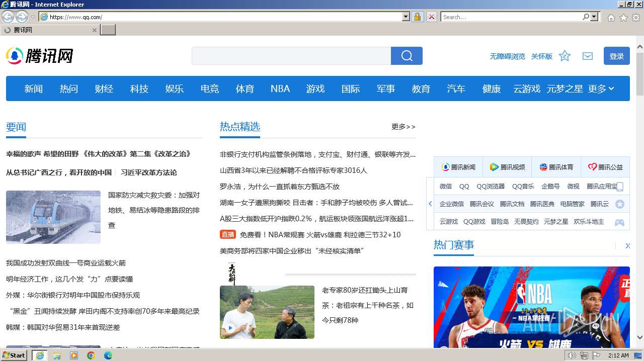Click the IE Home icon
Viewport: 644px width, 362px height.
point(611,17)
